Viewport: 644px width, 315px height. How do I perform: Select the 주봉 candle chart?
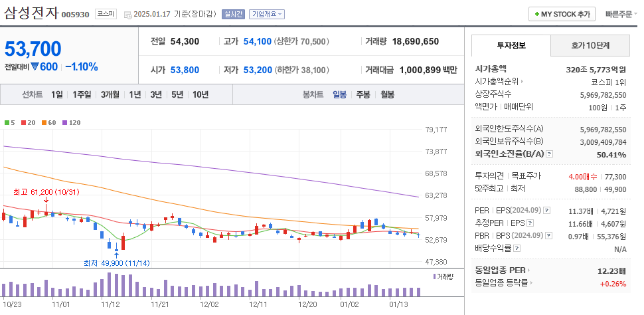pos(362,94)
